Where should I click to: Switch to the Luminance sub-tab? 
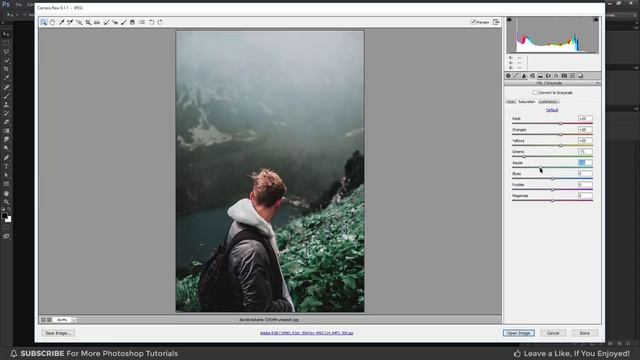point(548,102)
